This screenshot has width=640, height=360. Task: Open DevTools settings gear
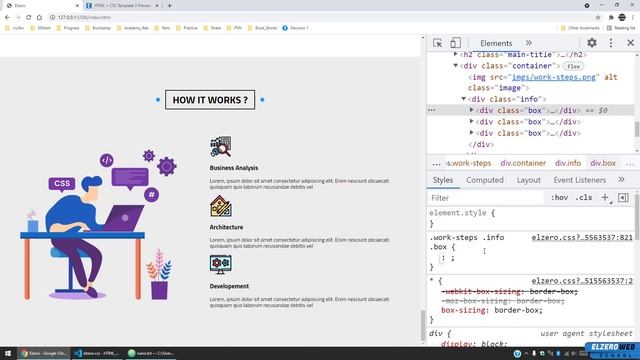click(592, 42)
